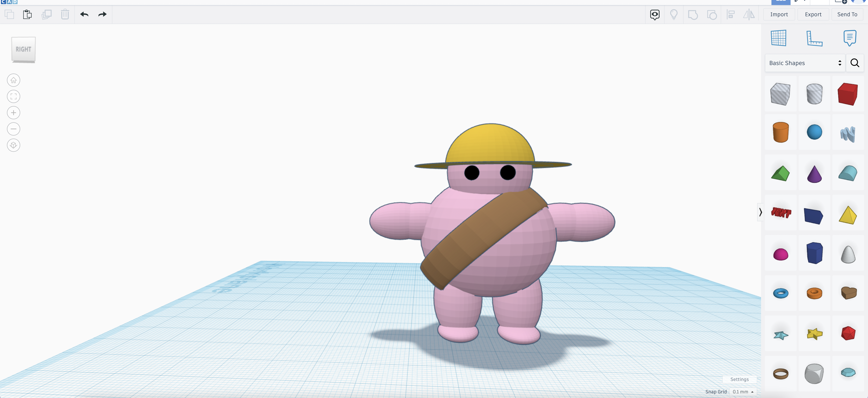Click the Fit all in view icon
This screenshot has height=398, width=868.
click(14, 97)
